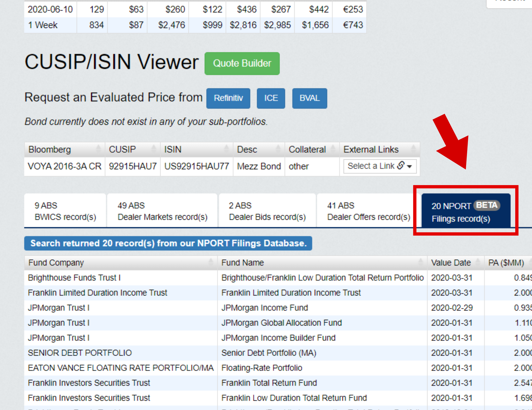Select 20 NPORT Filings records tab
This screenshot has height=410, width=532.
pyautogui.click(x=466, y=211)
